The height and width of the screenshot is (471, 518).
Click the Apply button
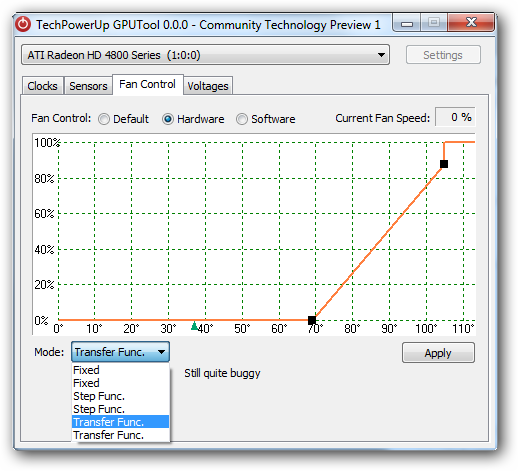click(438, 353)
